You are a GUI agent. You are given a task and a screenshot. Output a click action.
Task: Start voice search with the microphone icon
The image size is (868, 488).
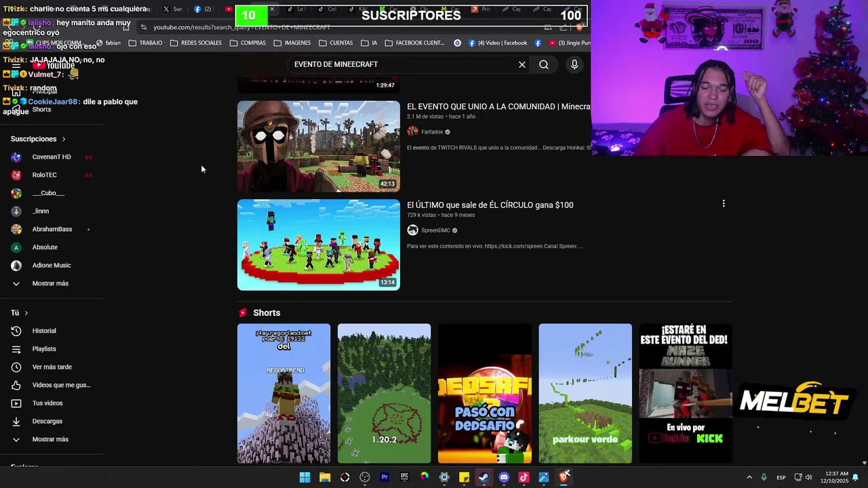tap(574, 64)
